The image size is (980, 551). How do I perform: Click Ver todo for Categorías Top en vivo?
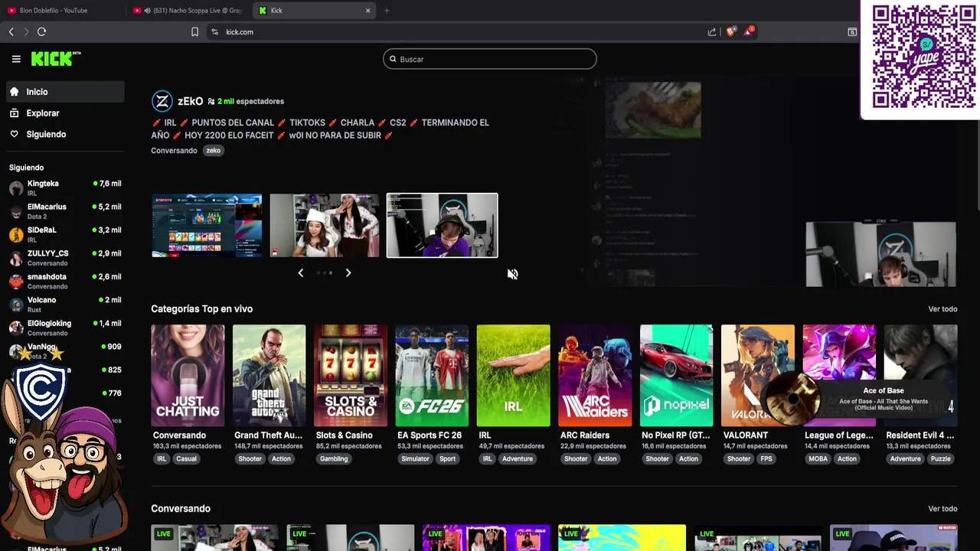click(942, 309)
